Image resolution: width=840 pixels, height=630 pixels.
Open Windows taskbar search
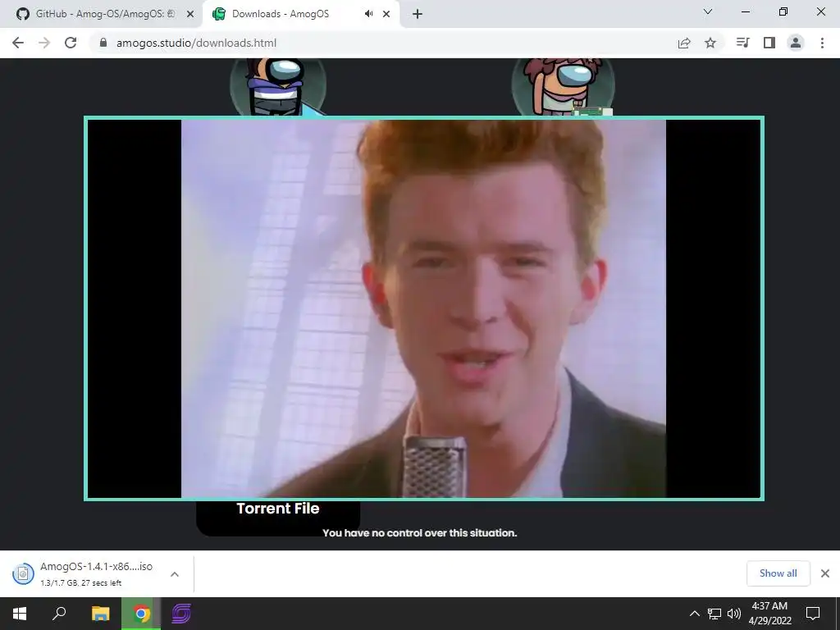[x=59, y=614]
